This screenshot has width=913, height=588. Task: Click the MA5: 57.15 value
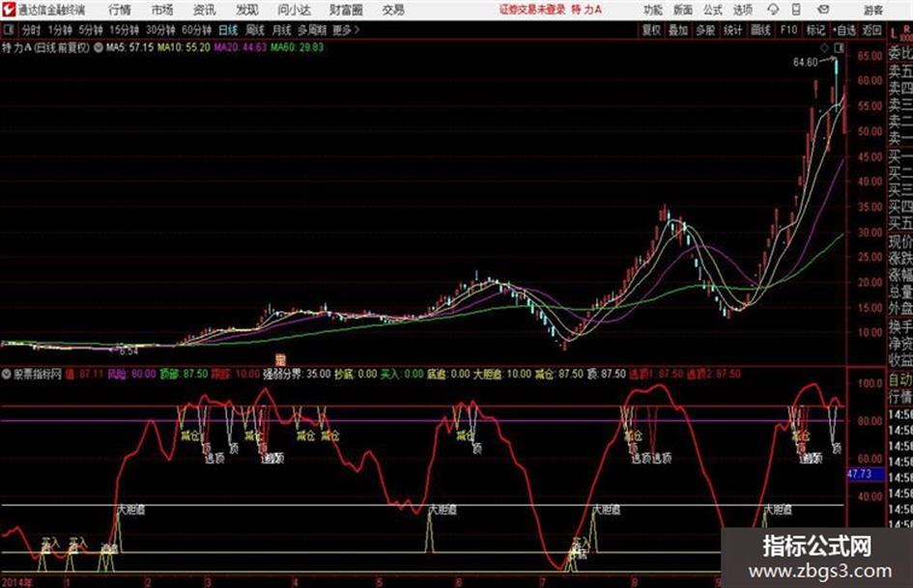[x=129, y=47]
